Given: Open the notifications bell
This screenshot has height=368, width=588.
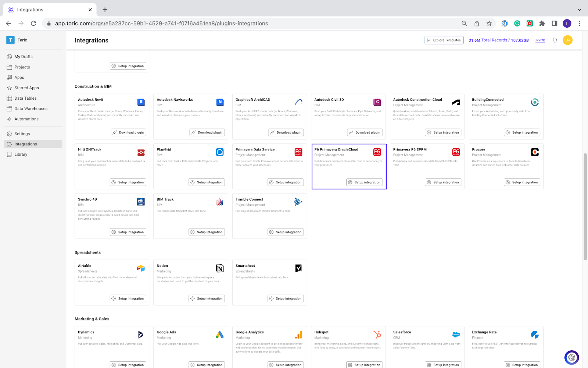Looking at the screenshot, I should [x=555, y=40].
